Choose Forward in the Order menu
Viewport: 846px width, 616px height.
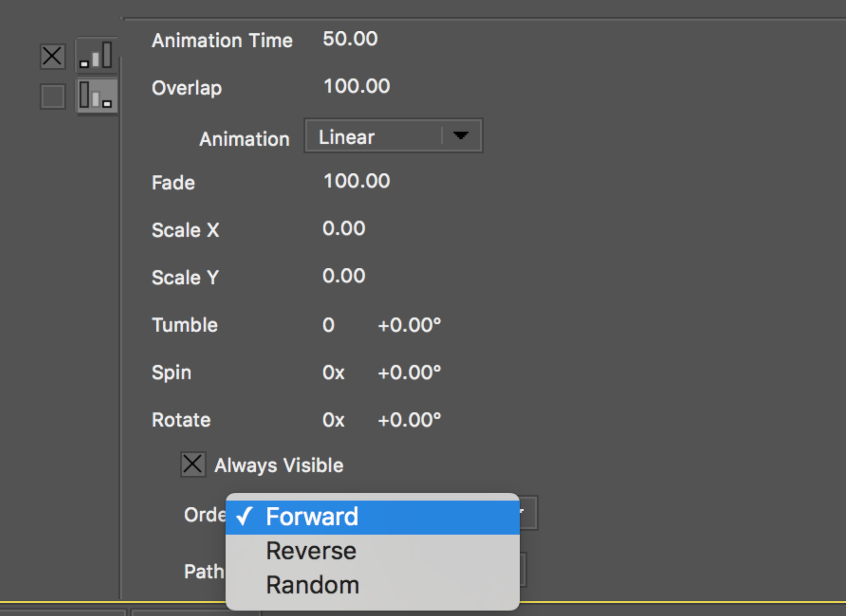tap(372, 517)
